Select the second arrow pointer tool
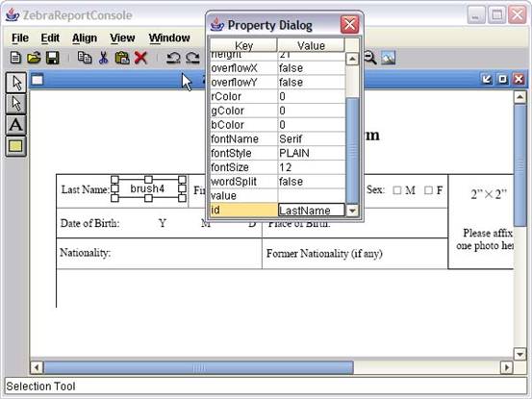The height and width of the screenshot is (399, 532). (x=16, y=104)
